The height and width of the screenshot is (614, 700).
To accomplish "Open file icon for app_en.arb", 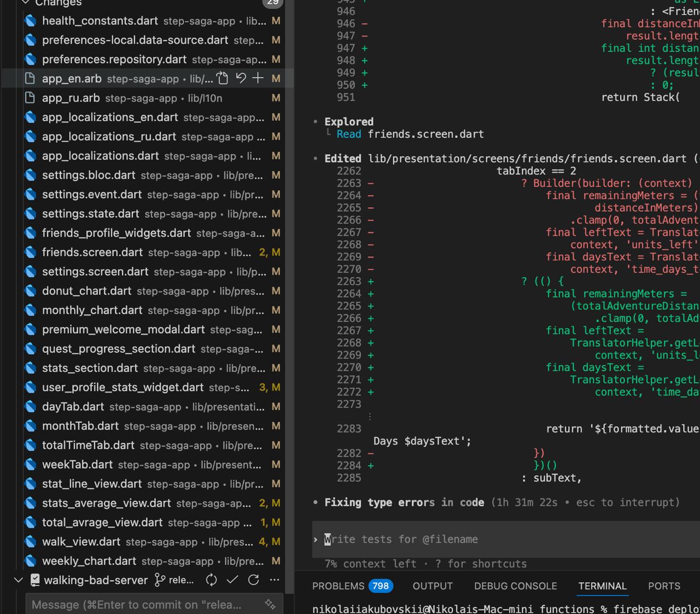I will [x=223, y=79].
